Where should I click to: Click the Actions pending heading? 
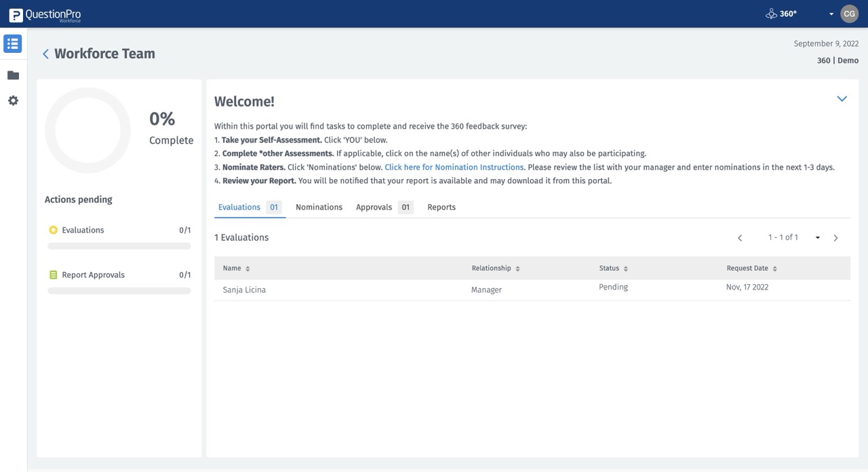click(78, 199)
